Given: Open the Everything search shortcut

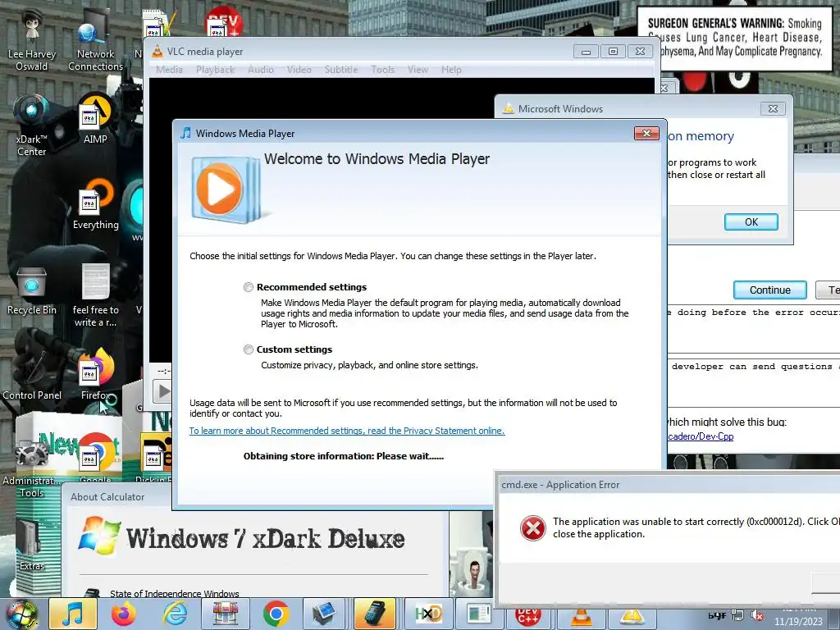Looking at the screenshot, I should [x=95, y=204].
